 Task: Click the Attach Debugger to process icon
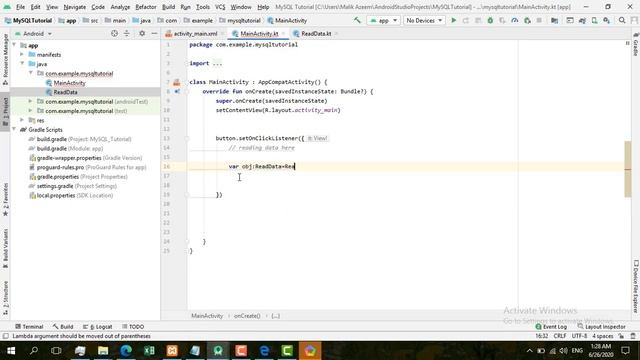tap(527, 20)
